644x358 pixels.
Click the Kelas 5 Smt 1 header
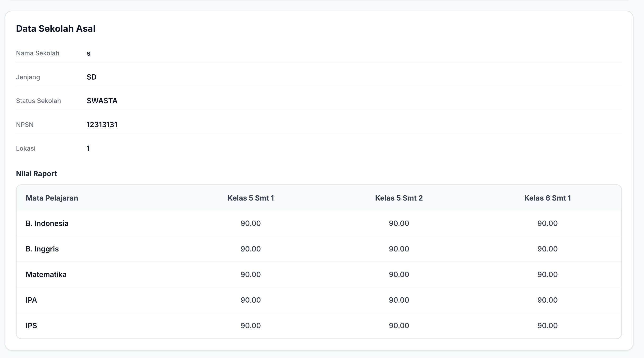[251, 198]
